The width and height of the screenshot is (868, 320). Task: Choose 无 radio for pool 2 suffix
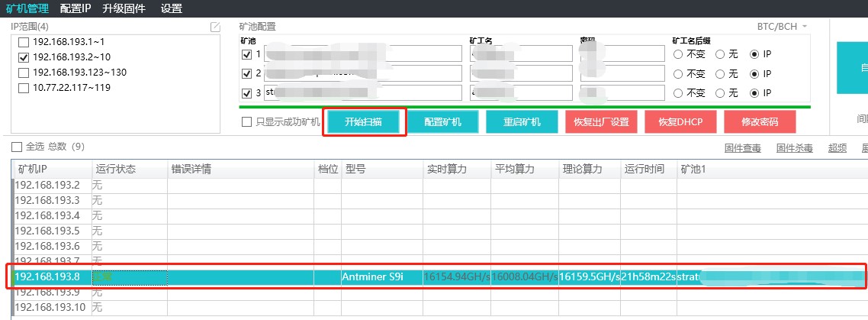[x=720, y=74]
